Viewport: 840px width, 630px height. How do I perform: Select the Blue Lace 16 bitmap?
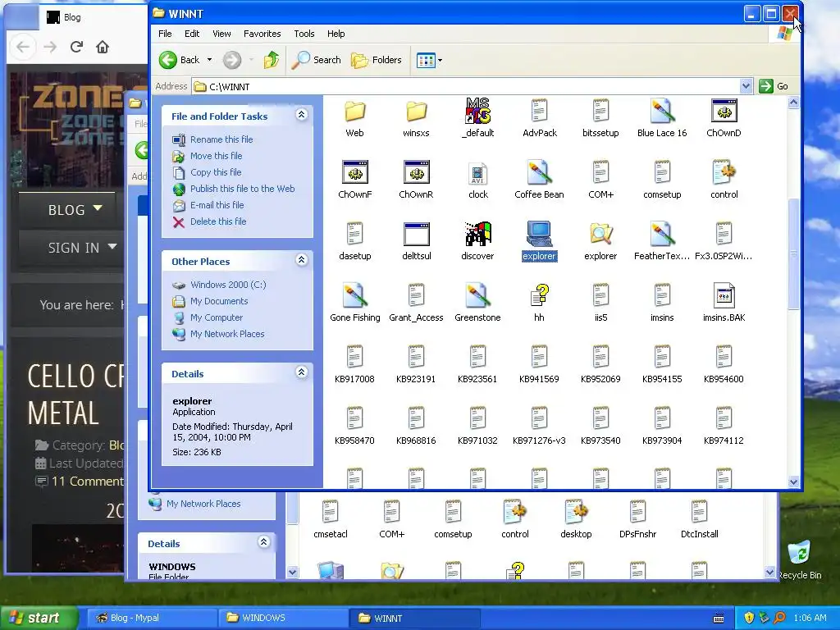click(x=662, y=118)
